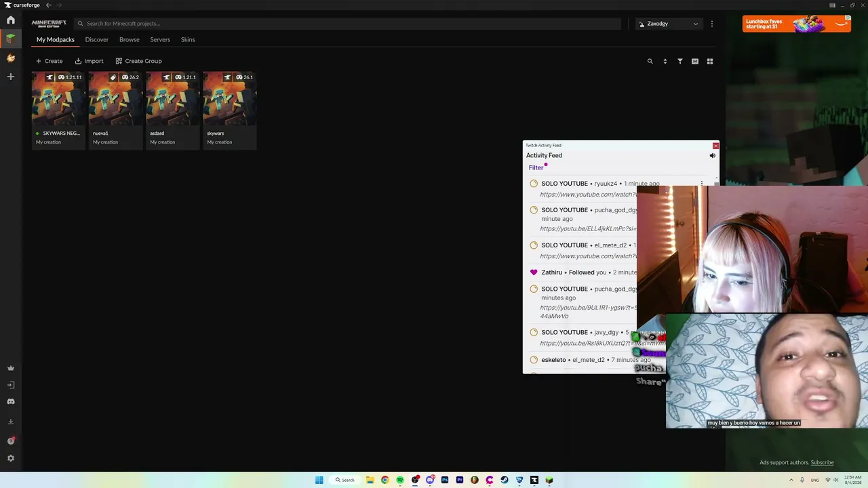Import a modpack profile
The width and height of the screenshot is (868, 488).
click(x=89, y=61)
